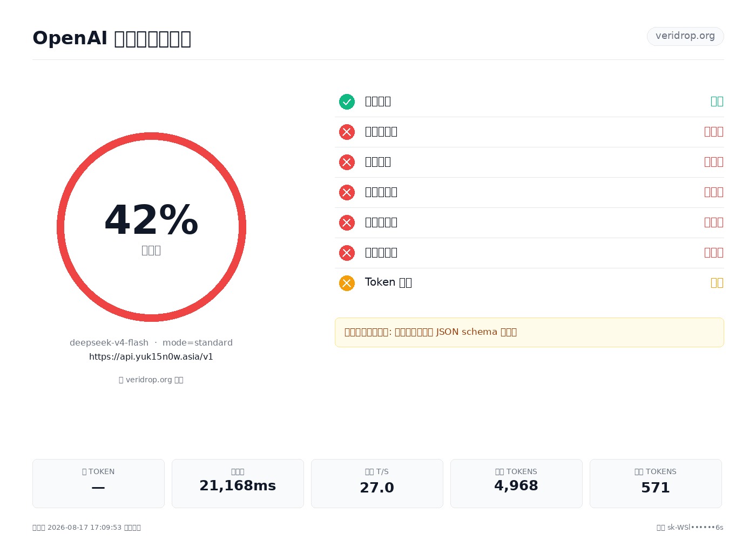Click the masked sk-WSl API key text

coord(696,528)
